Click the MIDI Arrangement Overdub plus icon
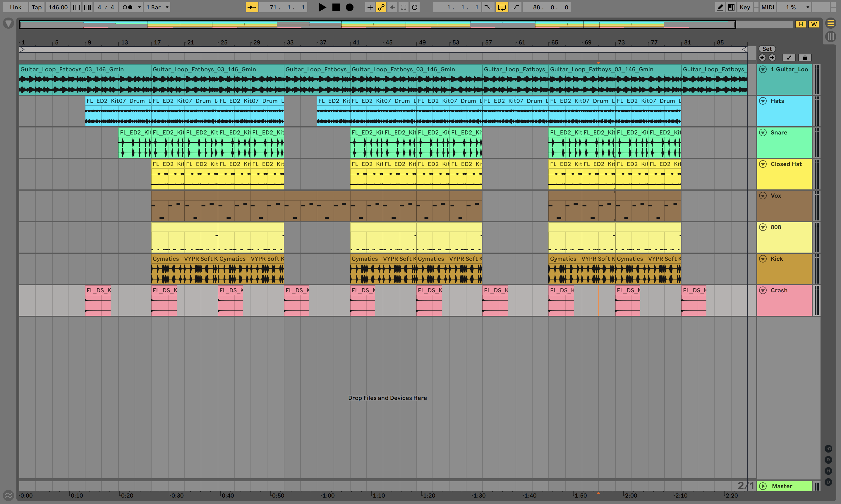This screenshot has width=841, height=504. point(370,7)
